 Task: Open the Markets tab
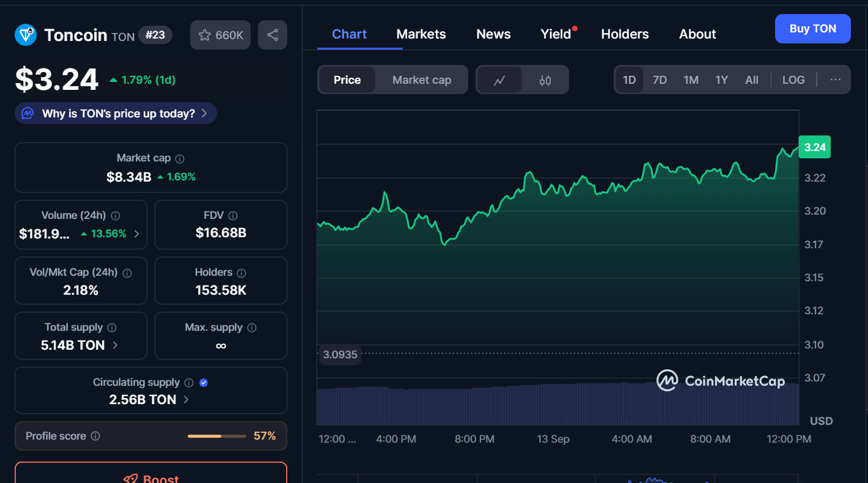point(421,34)
